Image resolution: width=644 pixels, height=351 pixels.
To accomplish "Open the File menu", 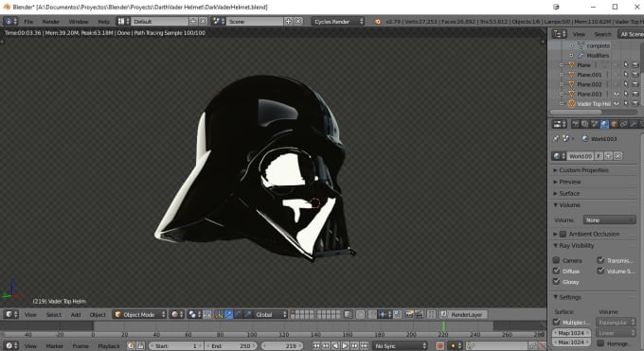I will pos(28,22).
